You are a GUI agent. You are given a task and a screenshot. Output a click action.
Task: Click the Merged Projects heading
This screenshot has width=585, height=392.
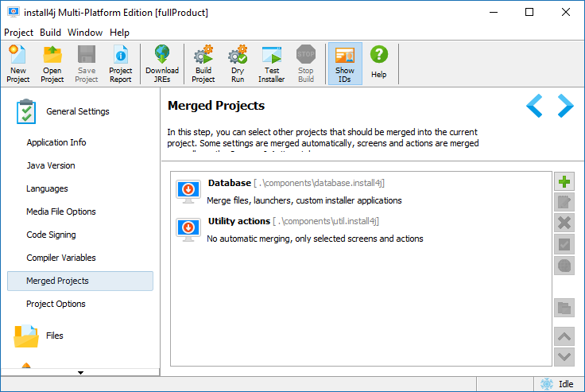pos(216,106)
